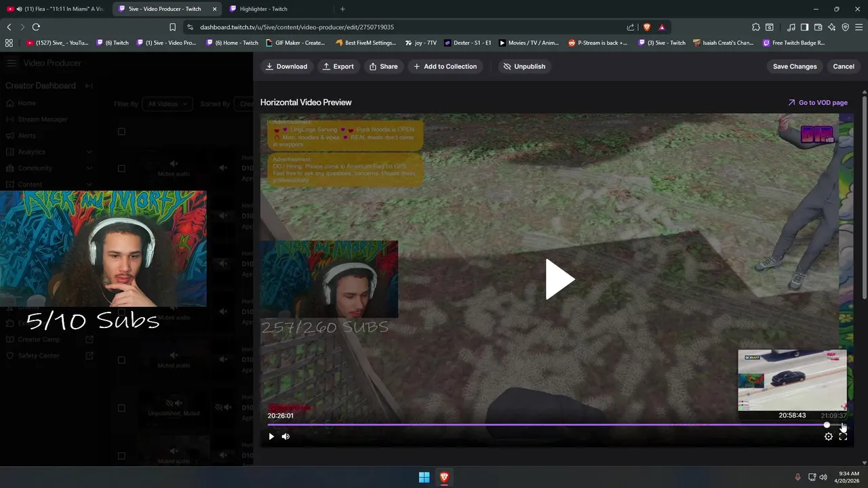Click the video seek bar track
The width and height of the screenshot is (868, 488).
click(x=556, y=425)
